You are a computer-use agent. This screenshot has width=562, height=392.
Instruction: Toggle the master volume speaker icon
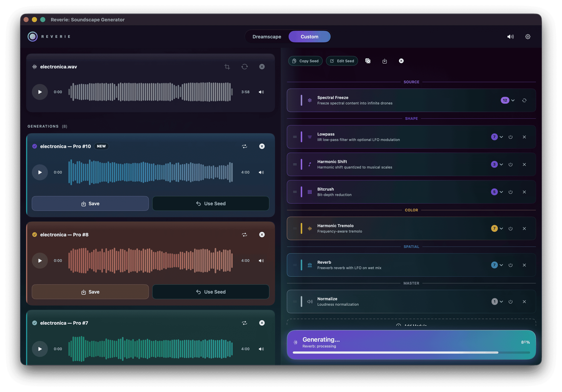click(x=510, y=37)
